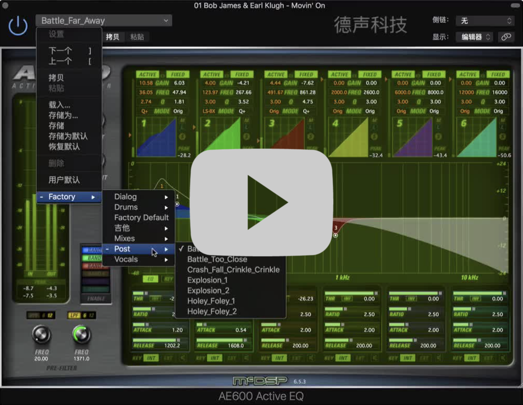Choose 恢复默认 in the preset menu
The image size is (523, 405).
[69, 146]
